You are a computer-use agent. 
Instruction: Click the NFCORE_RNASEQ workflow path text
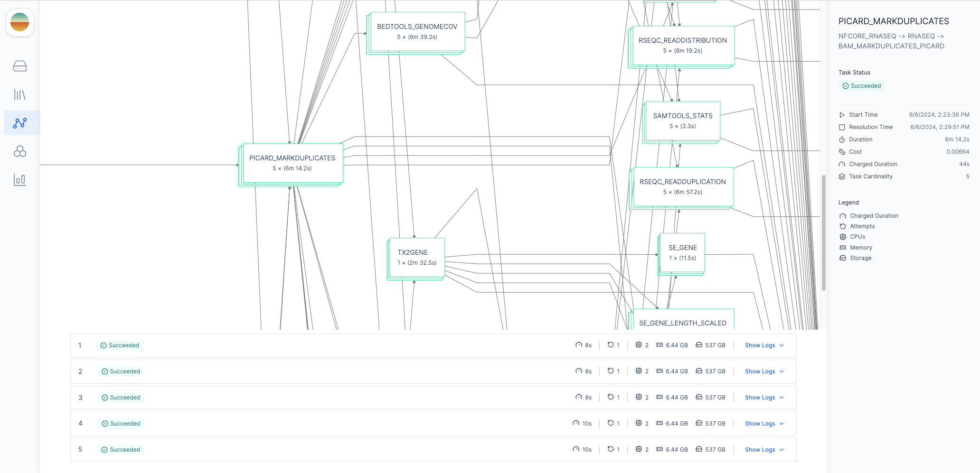click(x=891, y=41)
